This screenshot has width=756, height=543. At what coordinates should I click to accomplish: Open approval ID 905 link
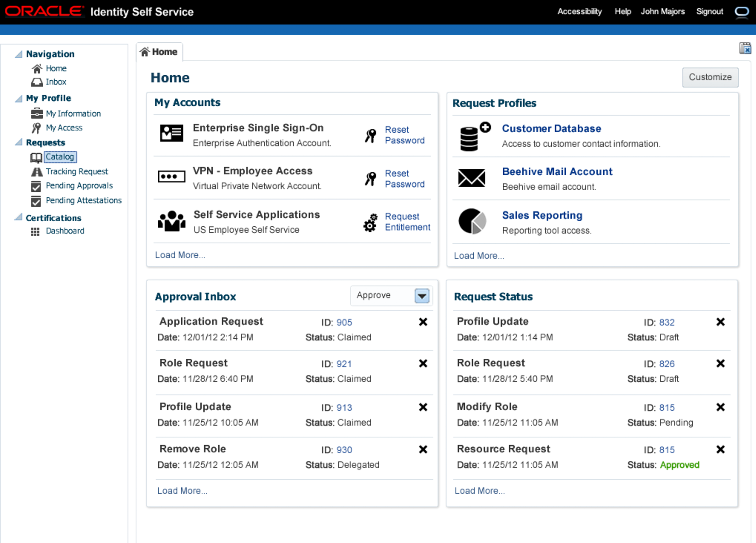click(344, 322)
